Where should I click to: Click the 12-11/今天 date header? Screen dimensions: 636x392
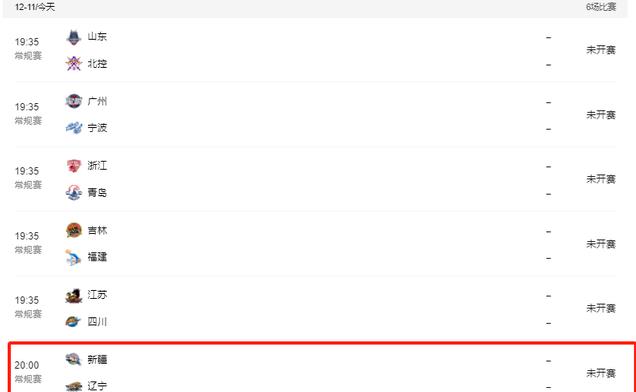click(x=35, y=7)
